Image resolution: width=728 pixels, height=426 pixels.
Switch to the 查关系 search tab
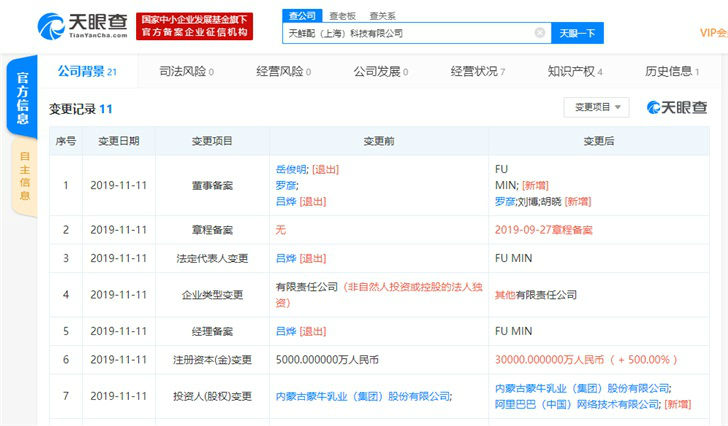[x=381, y=16]
